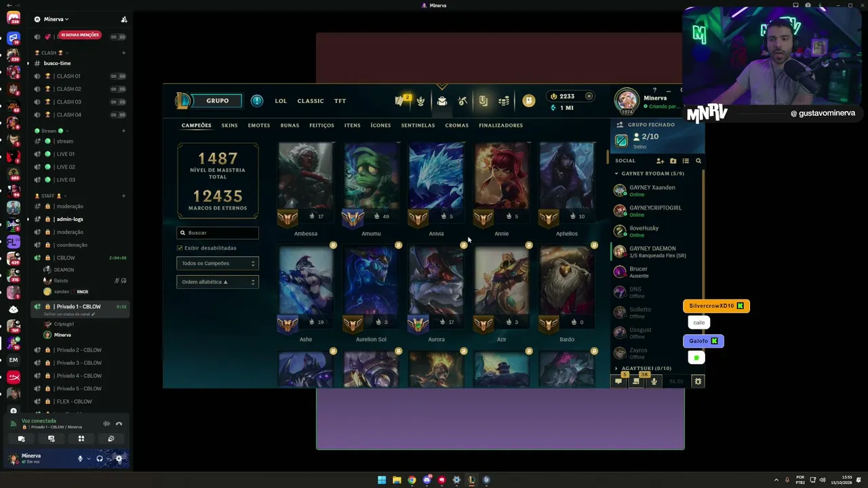
Task: Open the Ordem alfabética sort dropdown
Action: tap(218, 282)
